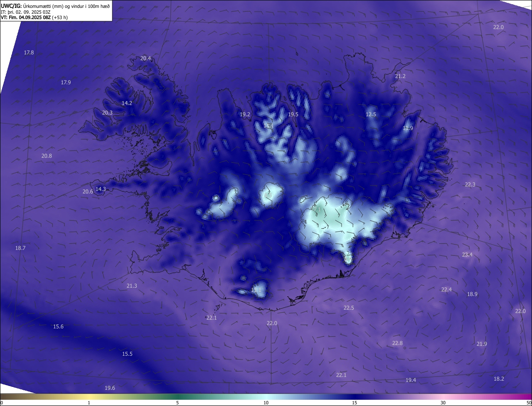Pick the value label 22.3
The width and height of the screenshot is (532, 406).
pos(470,185)
